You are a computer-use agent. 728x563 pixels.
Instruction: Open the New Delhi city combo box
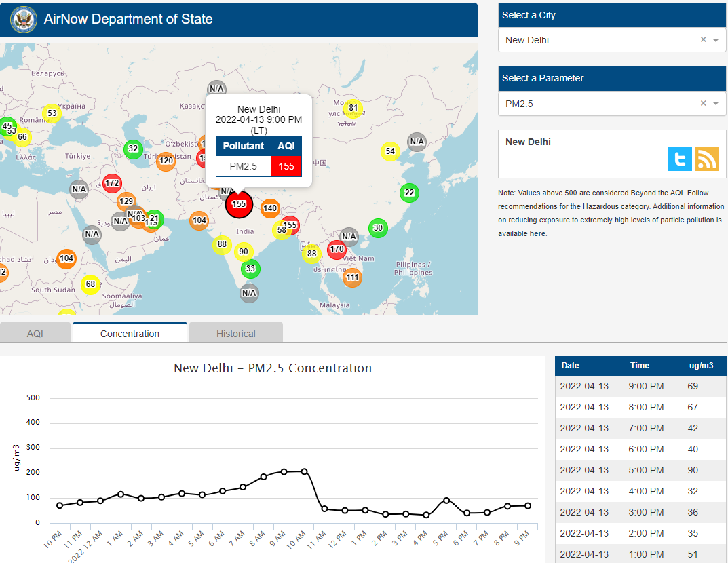(597, 40)
